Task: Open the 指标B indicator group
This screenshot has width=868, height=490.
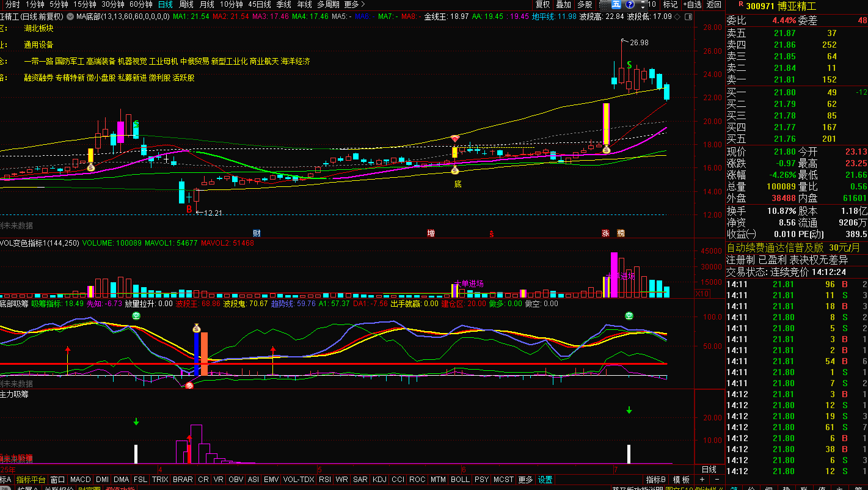Action: click(x=657, y=480)
